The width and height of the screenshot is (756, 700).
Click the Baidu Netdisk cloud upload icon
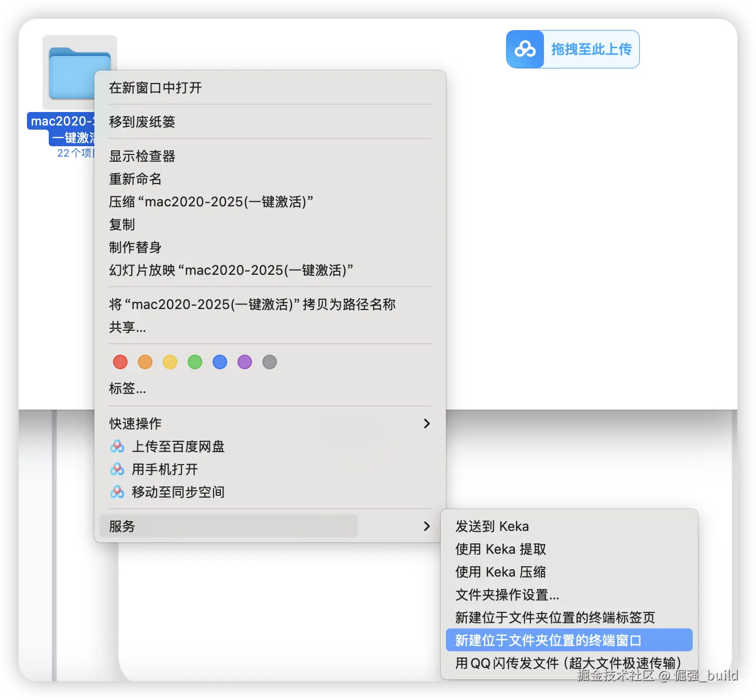coord(525,49)
